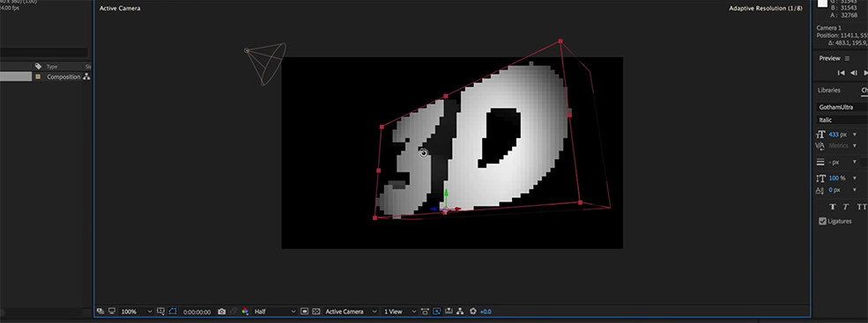The height and width of the screenshot is (323, 868).
Task: Toggle the transparency grid icon
Action: tap(316, 312)
